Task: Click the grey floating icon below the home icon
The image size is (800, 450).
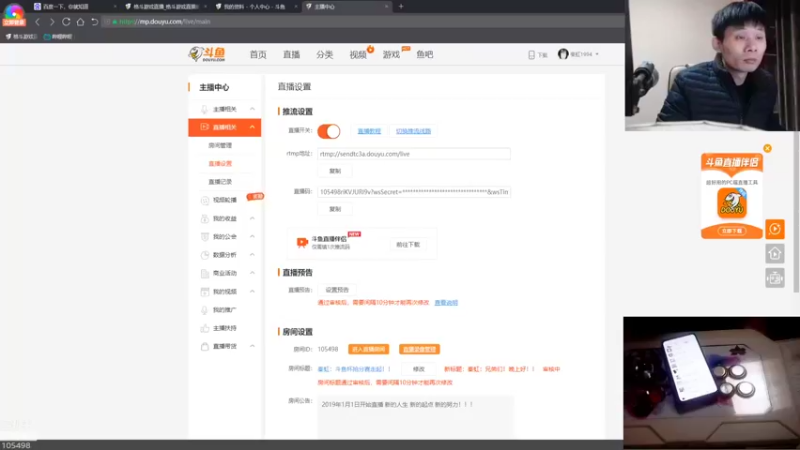Action: [774, 278]
